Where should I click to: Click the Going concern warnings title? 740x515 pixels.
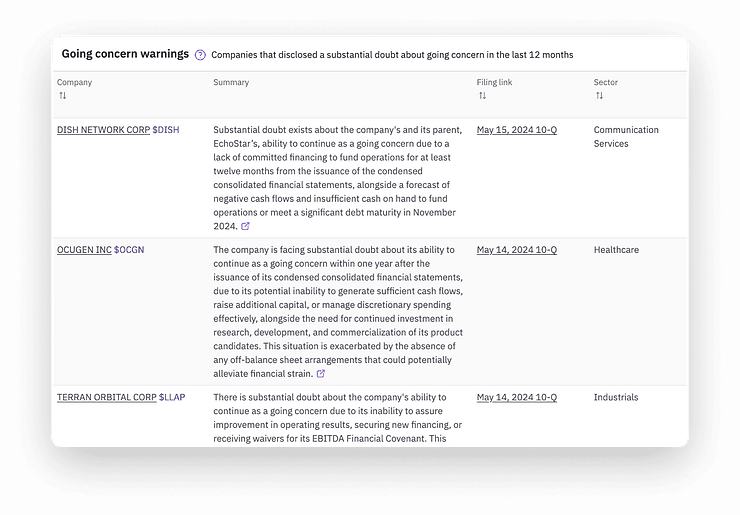[125, 54]
